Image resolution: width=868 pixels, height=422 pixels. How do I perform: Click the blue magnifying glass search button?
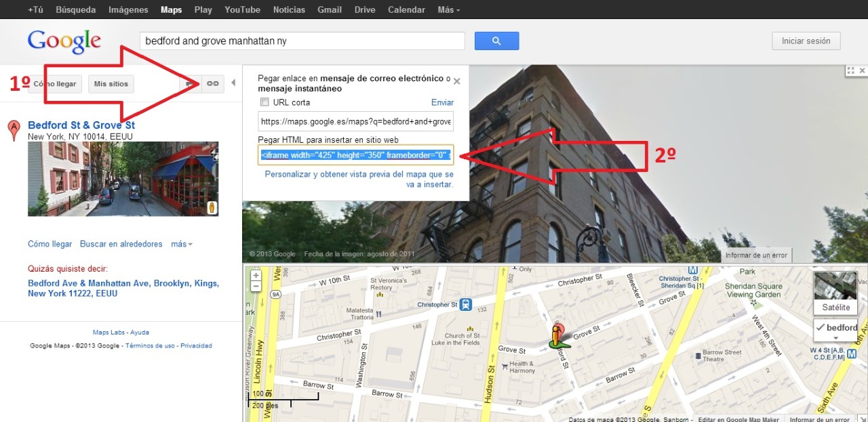point(496,41)
